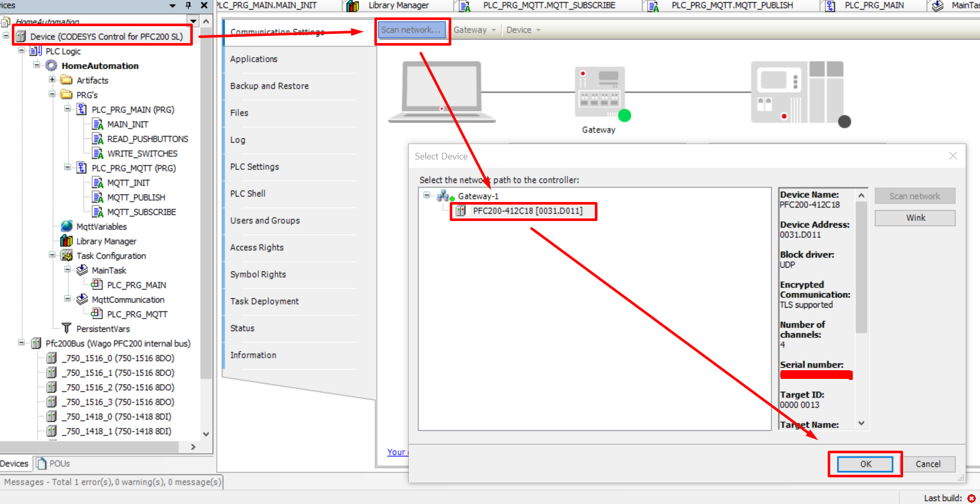Click the Library Manager books icon in tree

pos(67,241)
